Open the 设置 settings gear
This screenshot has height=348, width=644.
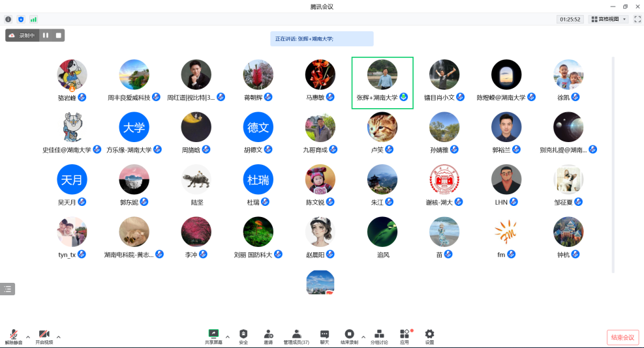(429, 336)
